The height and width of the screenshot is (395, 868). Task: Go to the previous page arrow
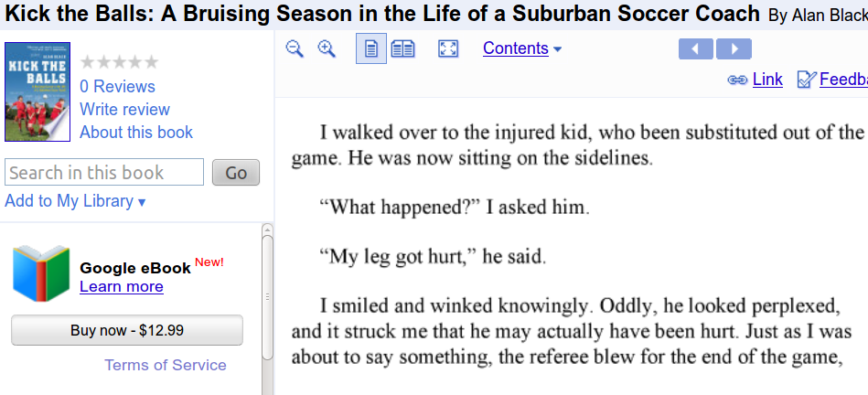[696, 48]
